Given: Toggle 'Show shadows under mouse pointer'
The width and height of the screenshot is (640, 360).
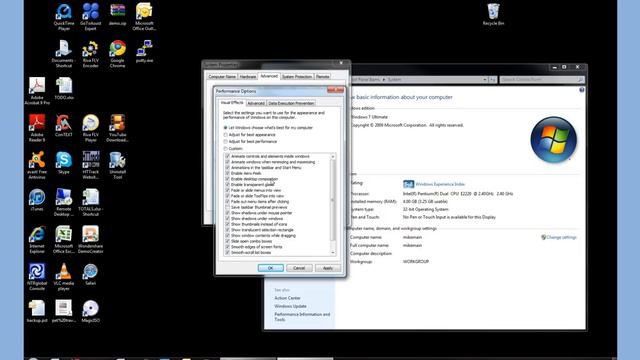Looking at the screenshot, I should 227,213.
